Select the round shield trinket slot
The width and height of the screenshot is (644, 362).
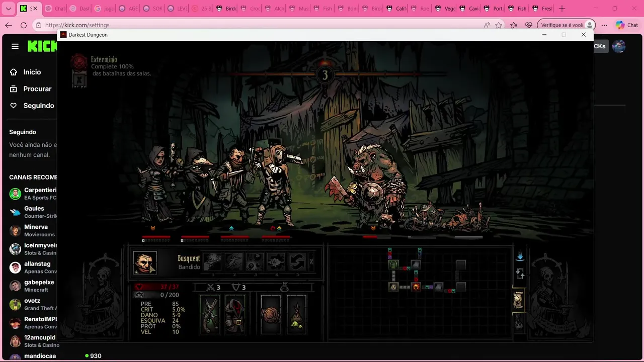(x=271, y=314)
